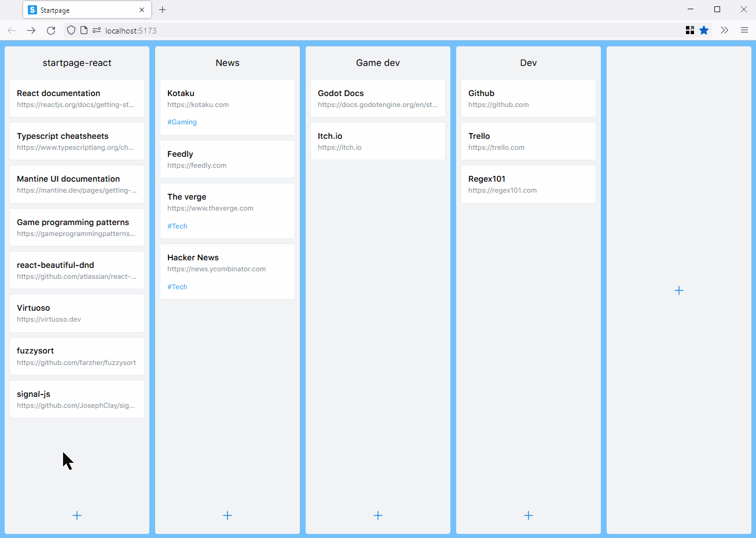The height and width of the screenshot is (538, 756).
Task: Open the extension grid icon in toolbar
Action: [690, 31]
